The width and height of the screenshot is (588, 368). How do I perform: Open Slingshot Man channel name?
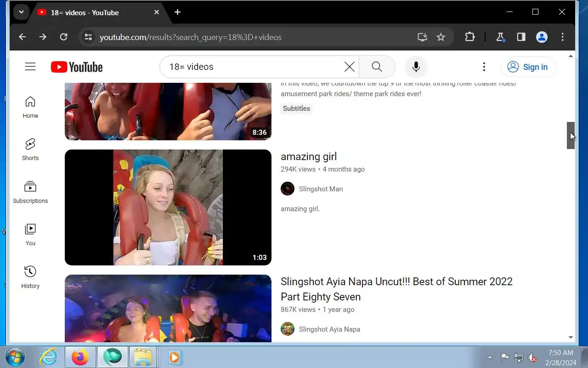click(x=321, y=189)
